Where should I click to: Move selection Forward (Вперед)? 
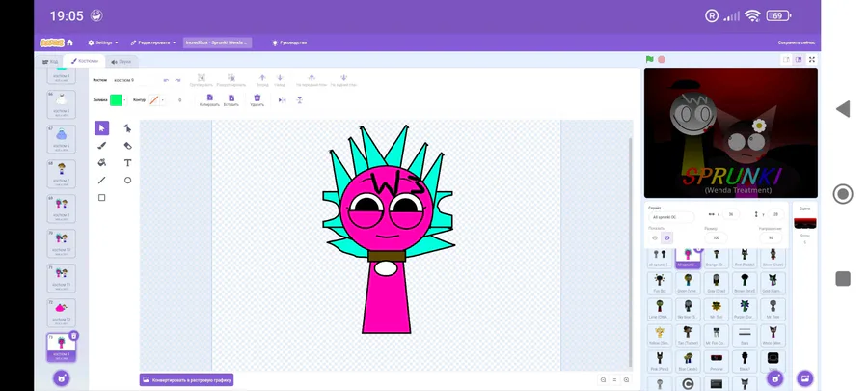[262, 78]
